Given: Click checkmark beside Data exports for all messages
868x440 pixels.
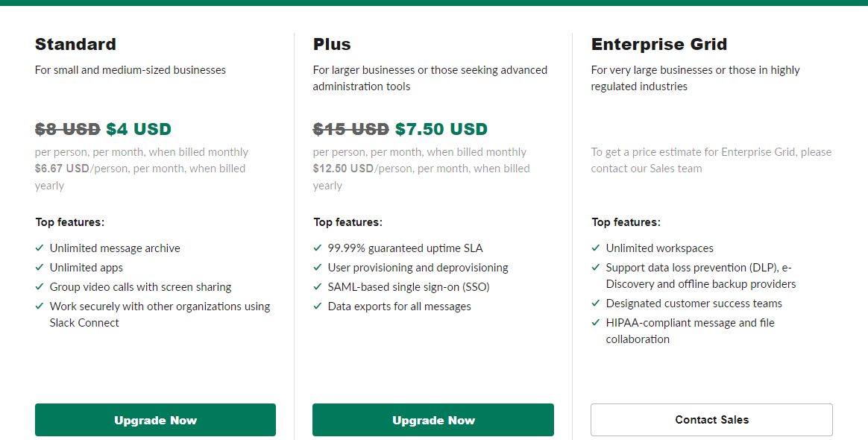Looking at the screenshot, I should coord(318,307).
